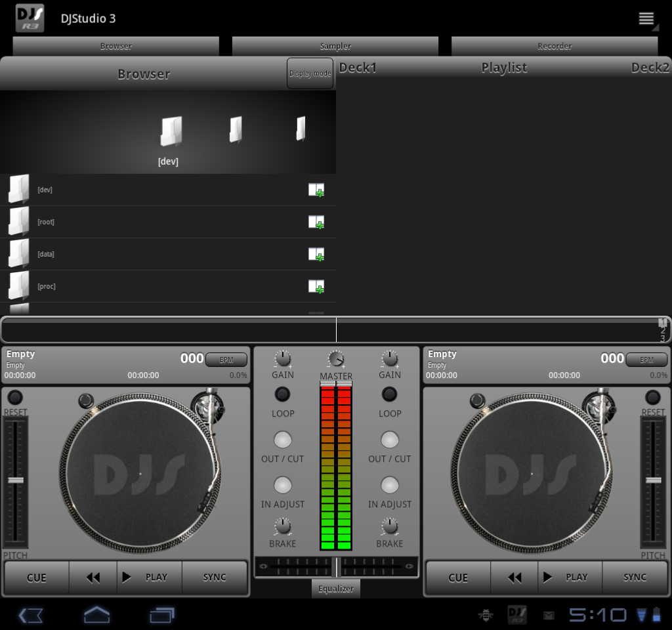
Task: Open the Browser tab at top
Action: (x=115, y=46)
